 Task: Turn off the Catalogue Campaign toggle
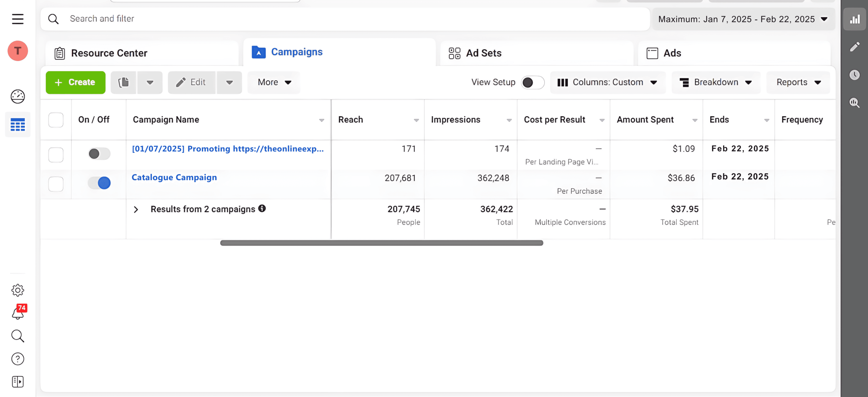point(99,183)
